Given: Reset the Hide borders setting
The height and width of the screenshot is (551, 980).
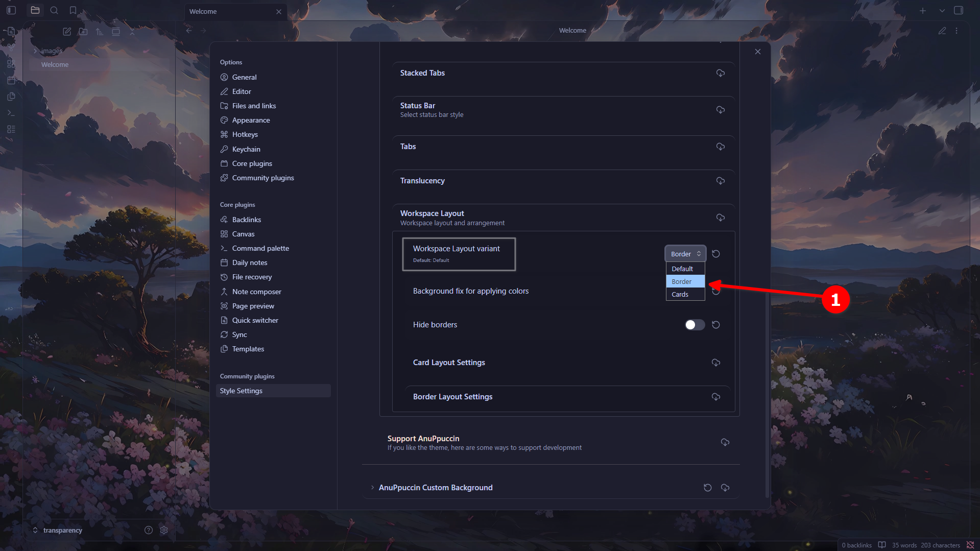Looking at the screenshot, I should click(716, 325).
